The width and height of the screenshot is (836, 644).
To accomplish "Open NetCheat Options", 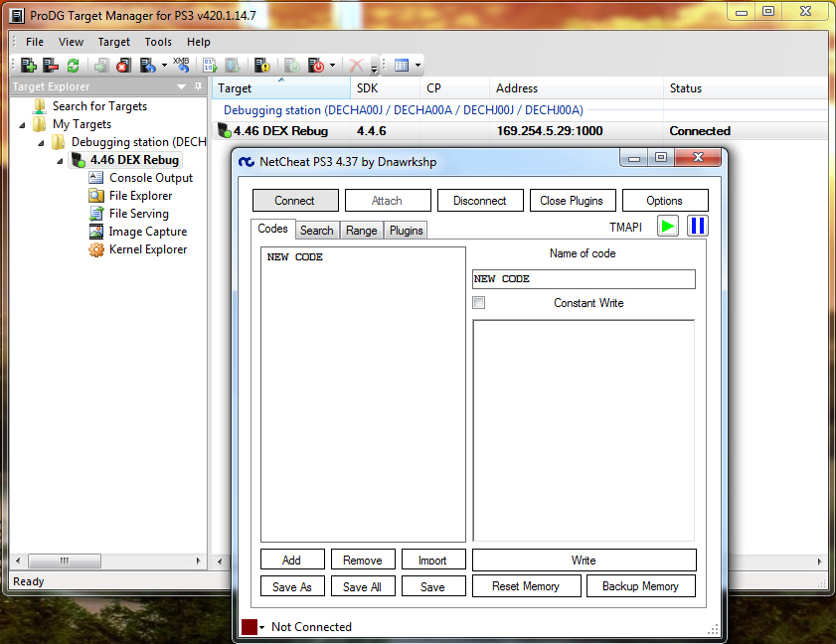I will 665,201.
